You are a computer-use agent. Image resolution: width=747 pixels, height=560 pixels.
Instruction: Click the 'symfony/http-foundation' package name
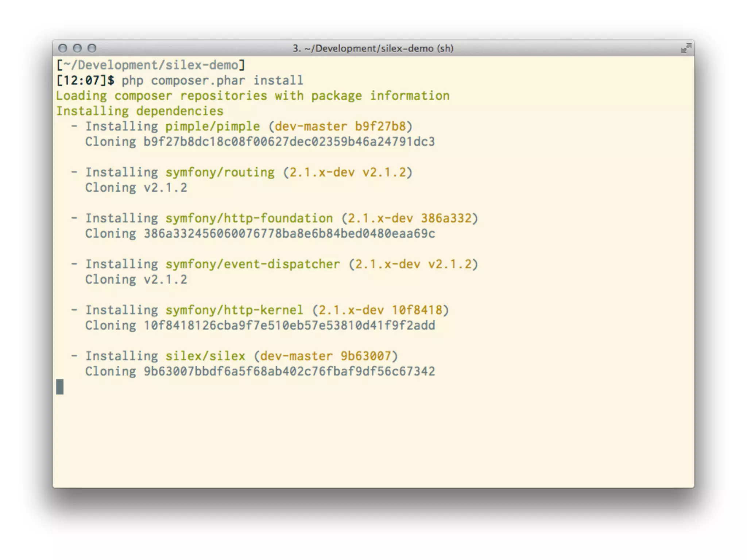coord(249,218)
